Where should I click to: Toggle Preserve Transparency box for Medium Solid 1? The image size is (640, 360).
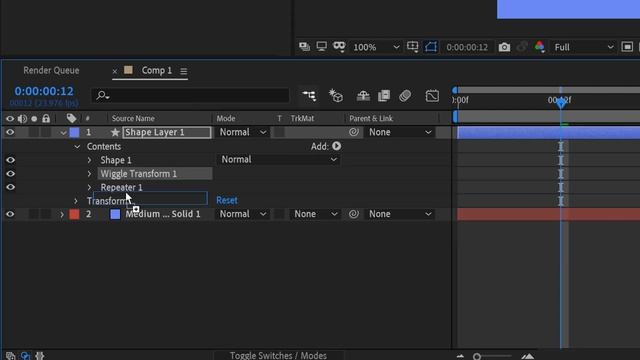tap(279, 214)
